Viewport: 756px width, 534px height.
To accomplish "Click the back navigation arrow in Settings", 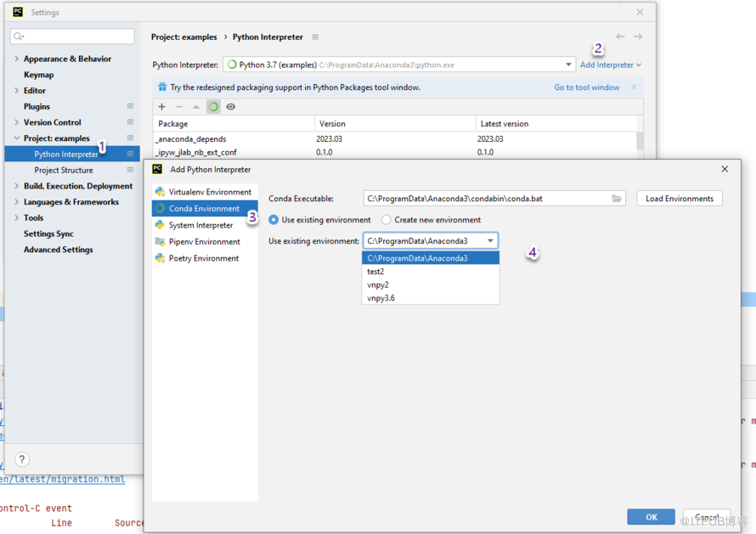I will pyautogui.click(x=620, y=37).
